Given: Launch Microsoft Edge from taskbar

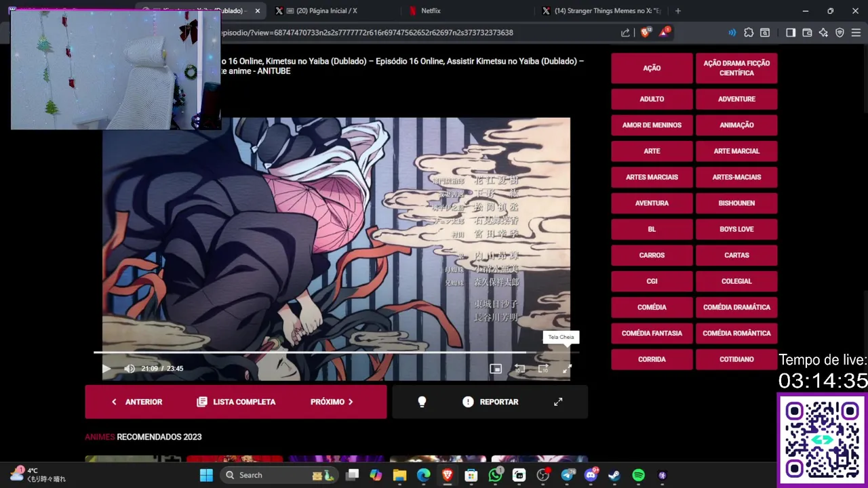Looking at the screenshot, I should pyautogui.click(x=423, y=475).
